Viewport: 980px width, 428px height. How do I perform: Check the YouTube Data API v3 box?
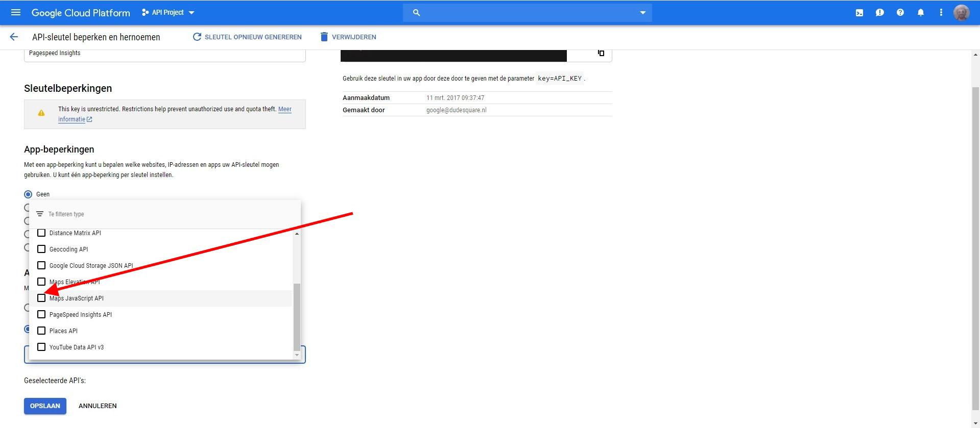(x=41, y=347)
